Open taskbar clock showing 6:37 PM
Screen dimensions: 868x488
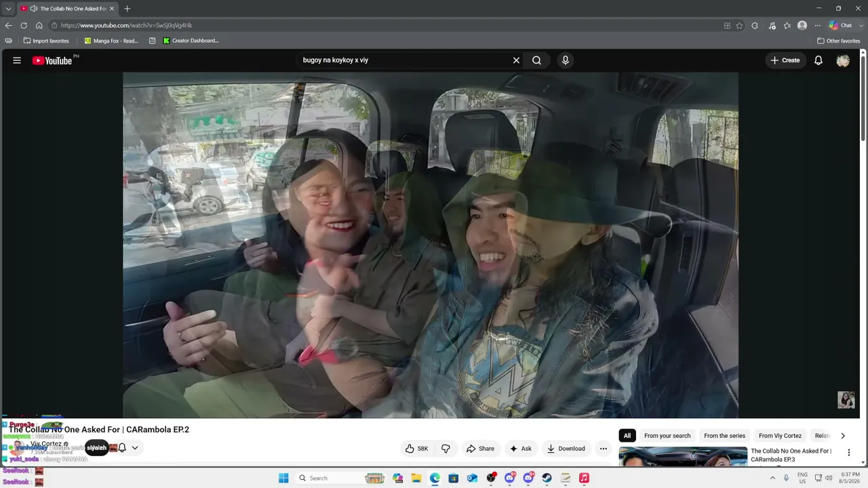(850, 478)
